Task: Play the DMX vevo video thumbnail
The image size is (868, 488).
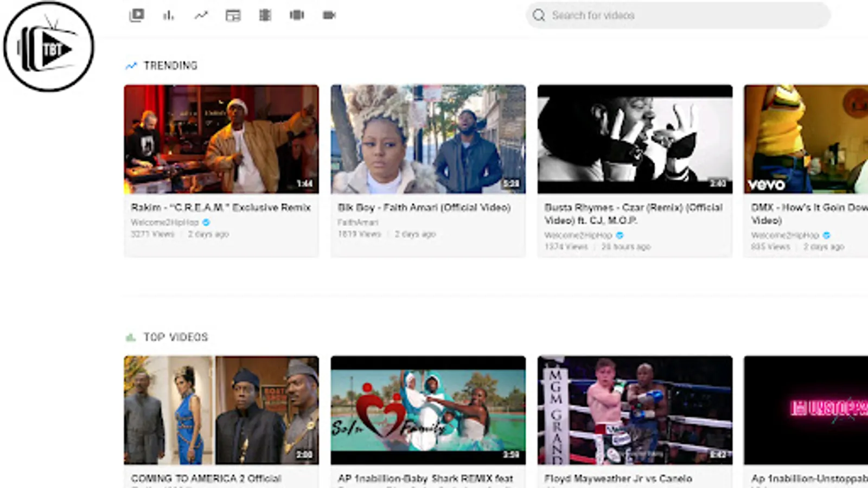Action: point(806,139)
